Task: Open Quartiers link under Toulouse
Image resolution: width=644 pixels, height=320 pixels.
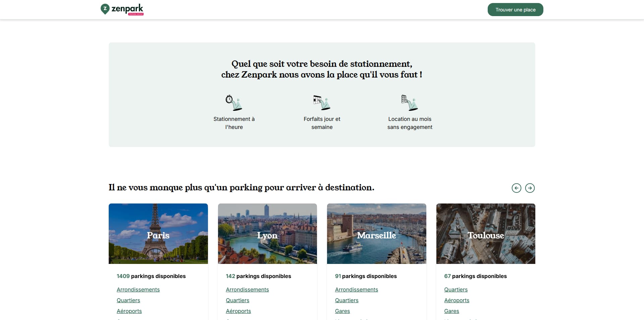Action: click(x=456, y=289)
